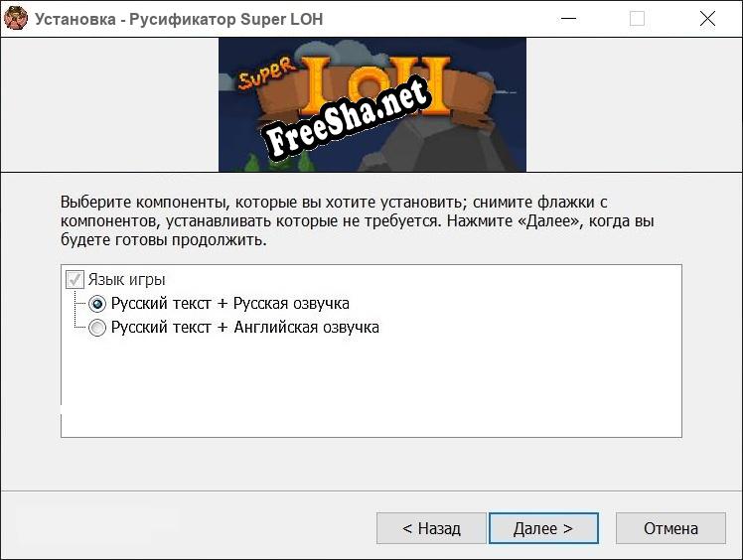743x560 pixels.
Task: Toggle the 'Язык игры' checkbox
Action: click(x=74, y=280)
